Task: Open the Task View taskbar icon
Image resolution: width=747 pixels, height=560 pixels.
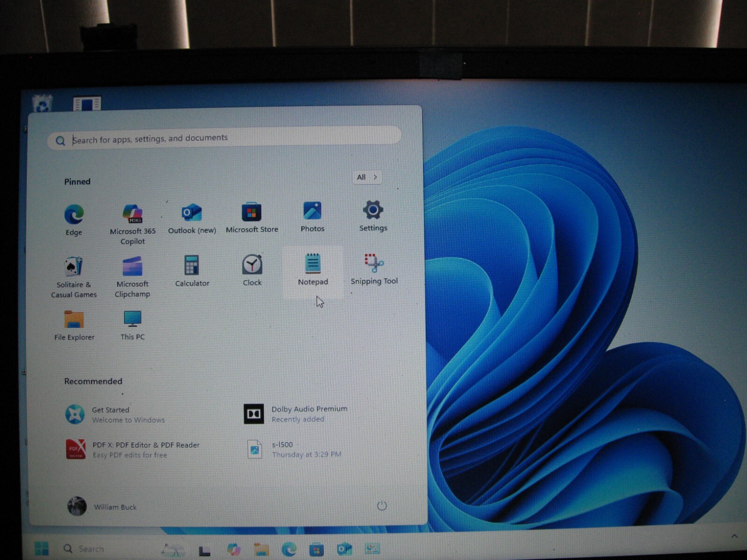Action: [204, 551]
